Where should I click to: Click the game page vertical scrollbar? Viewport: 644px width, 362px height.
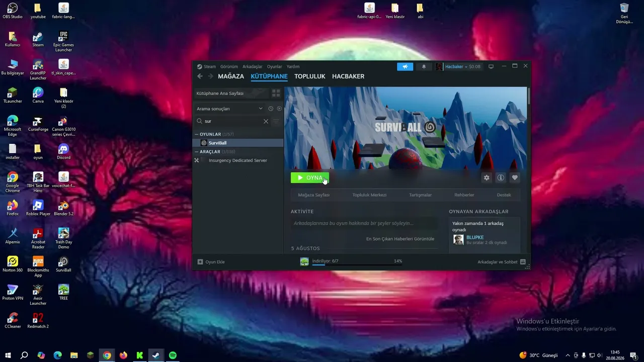(528, 96)
